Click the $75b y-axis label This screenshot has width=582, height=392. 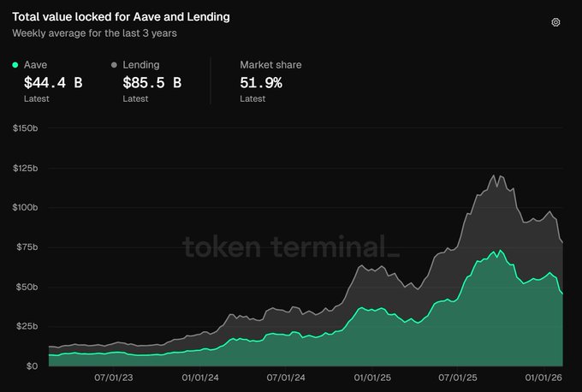pos(25,247)
